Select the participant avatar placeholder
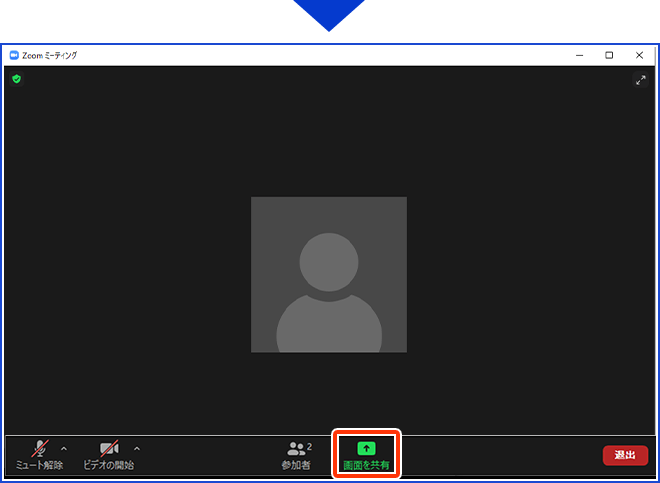This screenshot has width=660, height=483. (x=329, y=275)
